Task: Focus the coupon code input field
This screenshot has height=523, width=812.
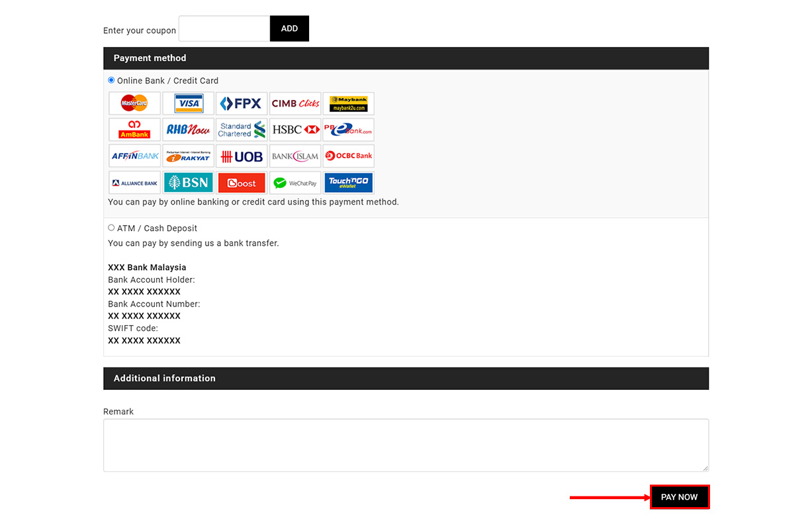Action: [224, 28]
